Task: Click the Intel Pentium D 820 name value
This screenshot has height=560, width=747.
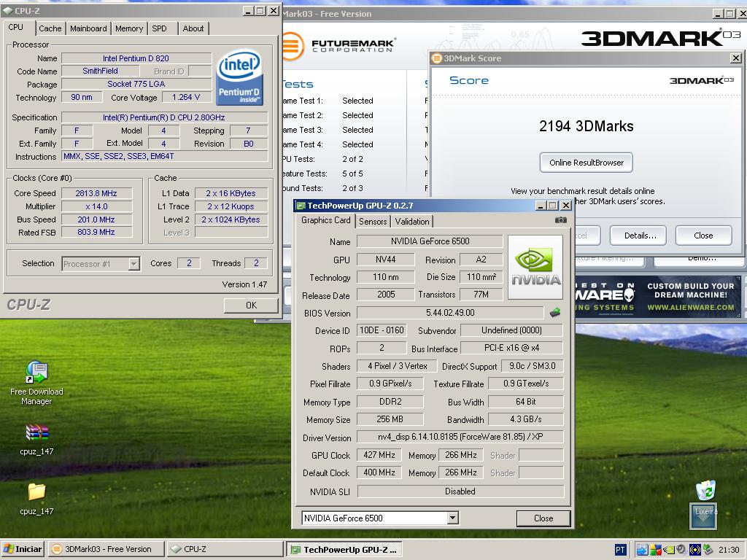Action: point(136,58)
